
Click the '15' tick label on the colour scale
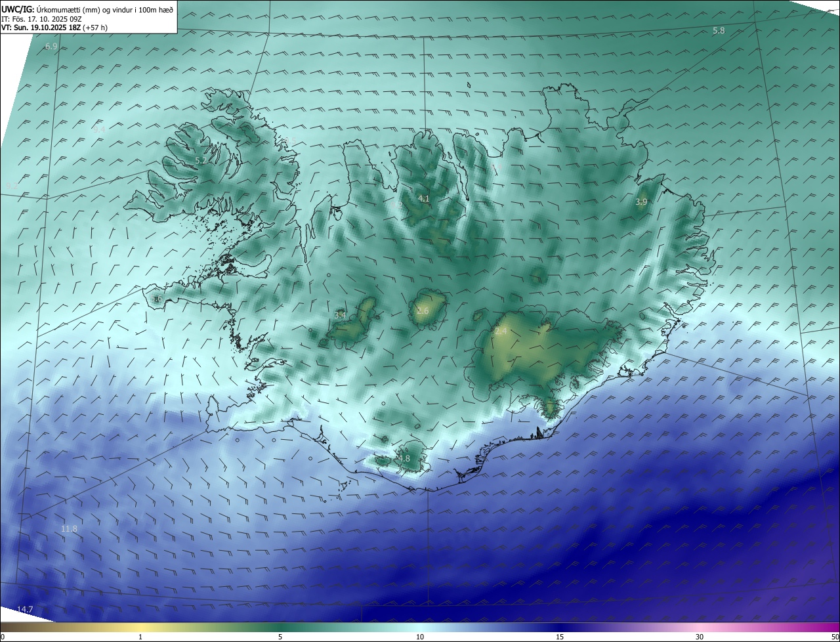coord(560,637)
